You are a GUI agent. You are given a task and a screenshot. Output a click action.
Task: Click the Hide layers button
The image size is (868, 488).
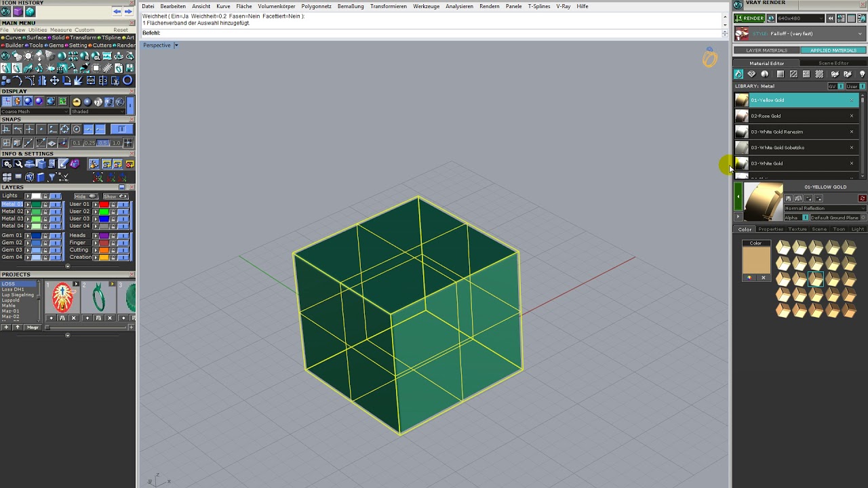(x=85, y=196)
